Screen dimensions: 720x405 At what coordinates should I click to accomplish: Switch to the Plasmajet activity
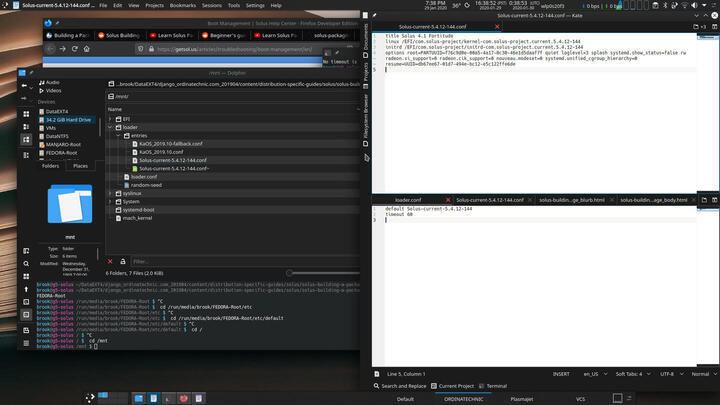point(522,399)
